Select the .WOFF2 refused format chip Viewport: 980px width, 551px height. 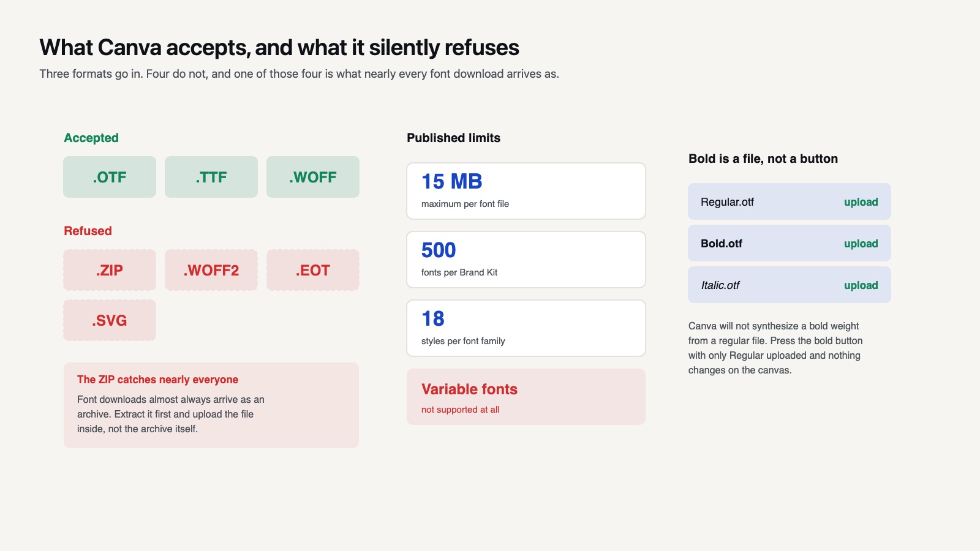click(x=211, y=270)
